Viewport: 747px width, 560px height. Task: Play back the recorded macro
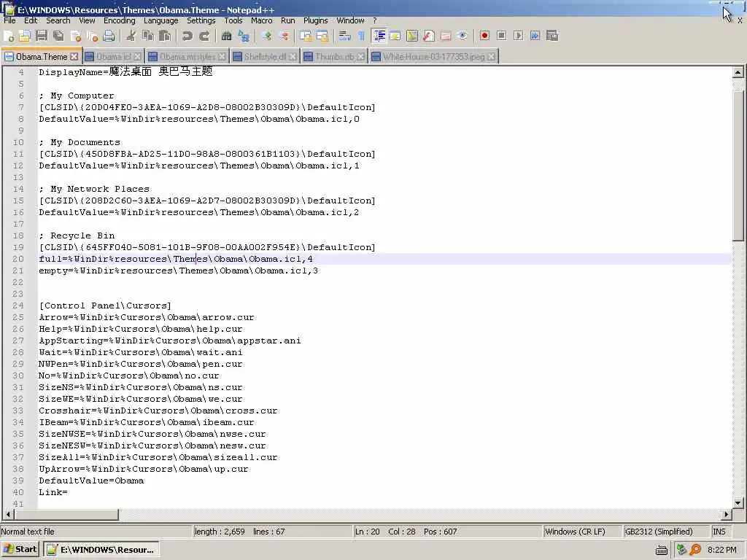519,36
